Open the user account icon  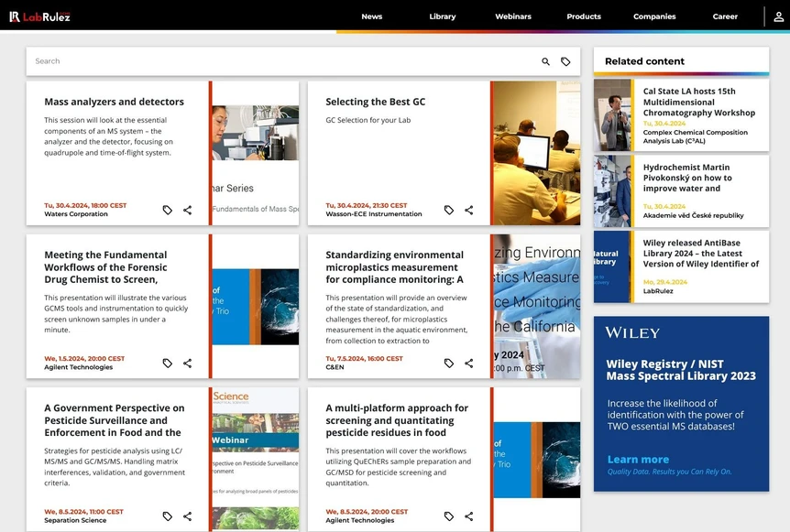point(778,16)
